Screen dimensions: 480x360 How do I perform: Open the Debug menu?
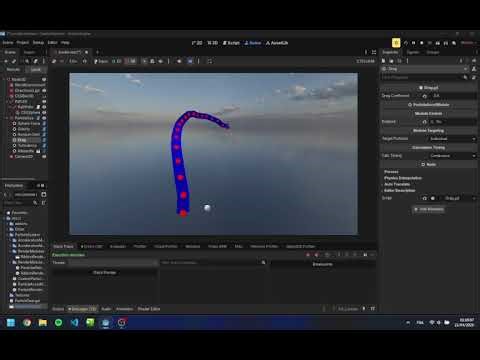tap(38, 43)
